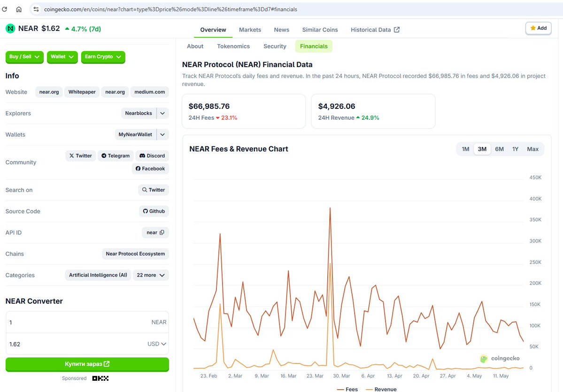Expand the Explorers dropdown arrow

pyautogui.click(x=162, y=113)
